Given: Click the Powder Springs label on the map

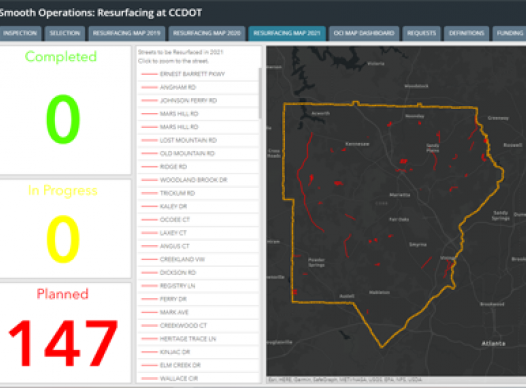Looking at the screenshot, I should click(316, 262).
